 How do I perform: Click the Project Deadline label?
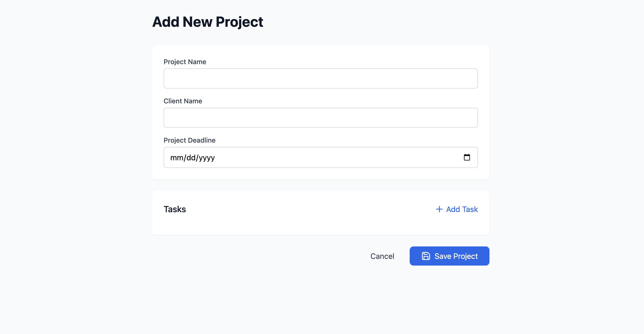point(189,140)
